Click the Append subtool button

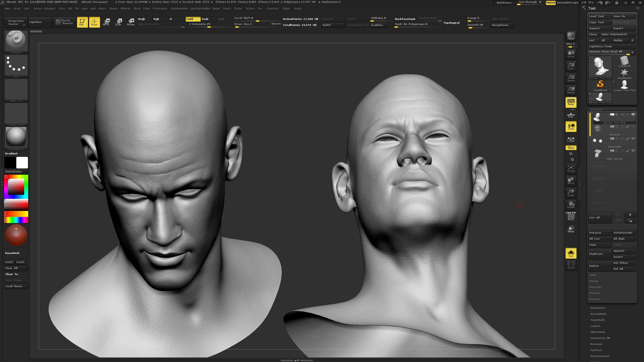(x=624, y=251)
